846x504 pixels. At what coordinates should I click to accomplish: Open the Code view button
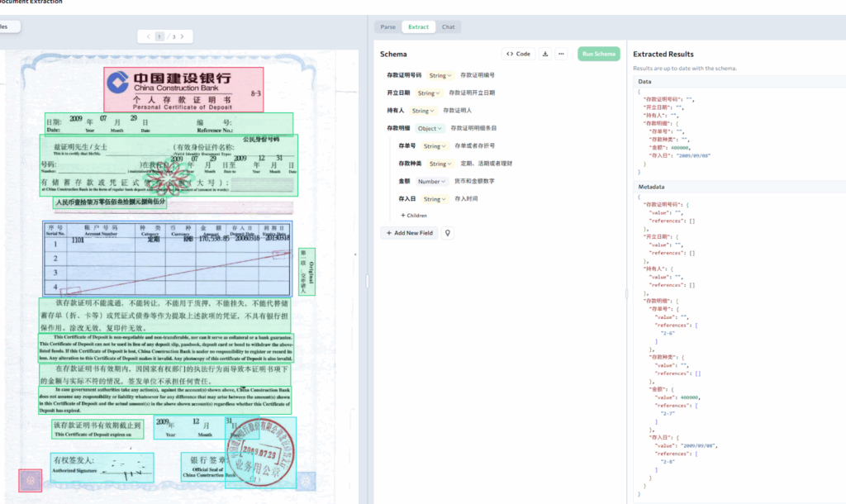point(519,54)
